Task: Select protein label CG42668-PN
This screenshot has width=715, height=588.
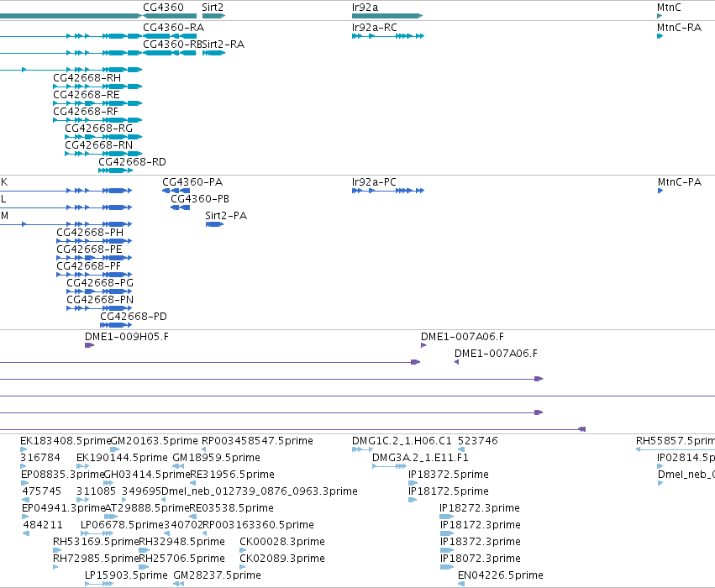Action: click(x=100, y=300)
